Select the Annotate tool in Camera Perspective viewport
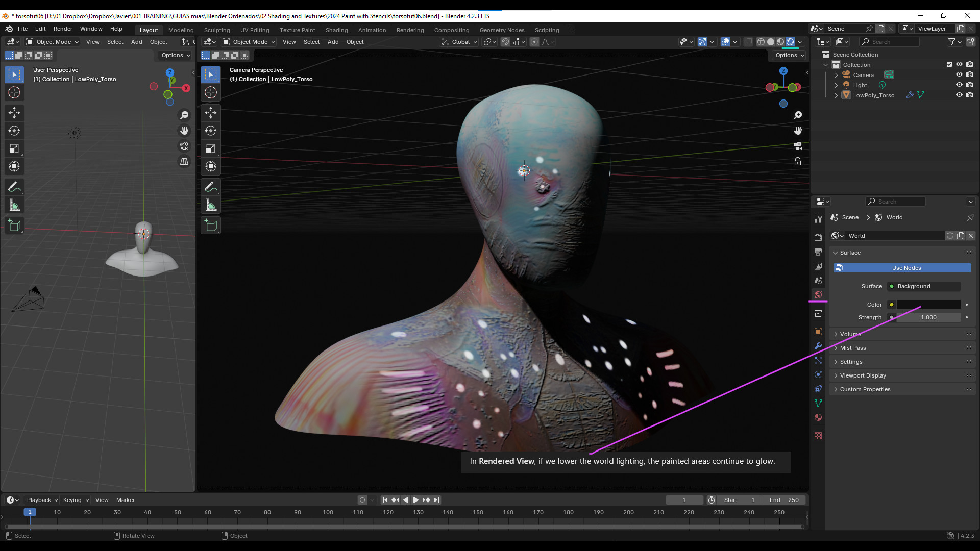Image resolution: width=980 pixels, height=551 pixels. [x=211, y=187]
